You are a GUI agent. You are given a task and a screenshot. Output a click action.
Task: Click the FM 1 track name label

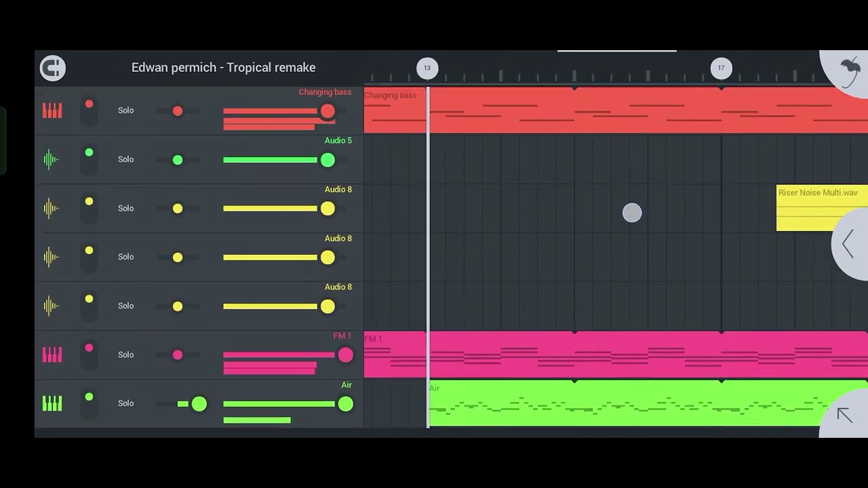(x=342, y=336)
